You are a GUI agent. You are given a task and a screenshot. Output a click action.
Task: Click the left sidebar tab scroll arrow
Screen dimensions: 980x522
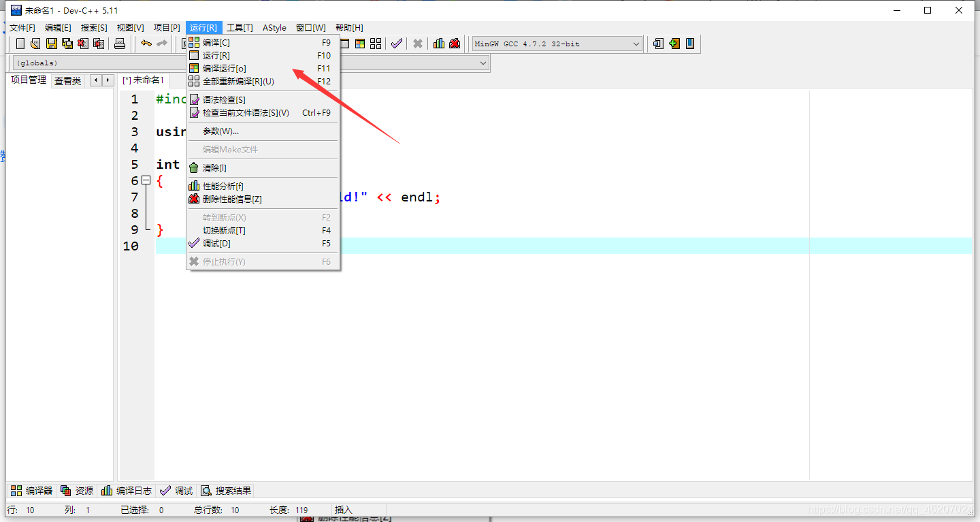(96, 80)
